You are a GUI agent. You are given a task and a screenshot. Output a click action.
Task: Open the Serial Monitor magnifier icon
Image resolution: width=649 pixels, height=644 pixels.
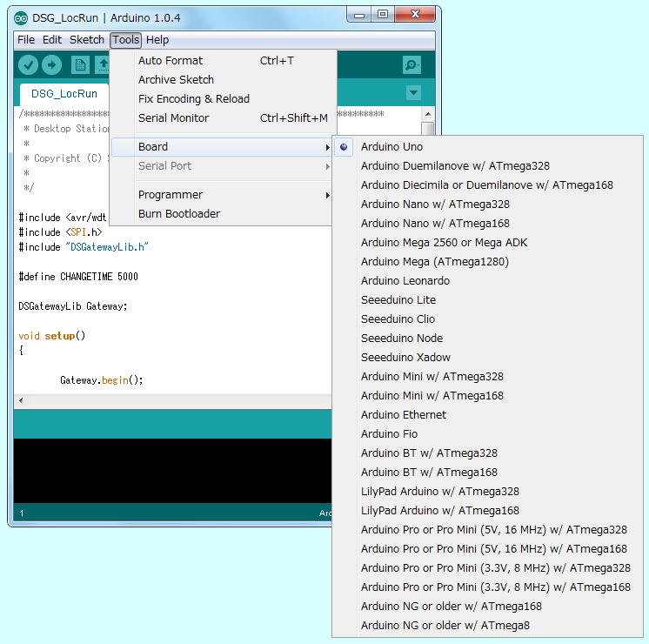411,65
